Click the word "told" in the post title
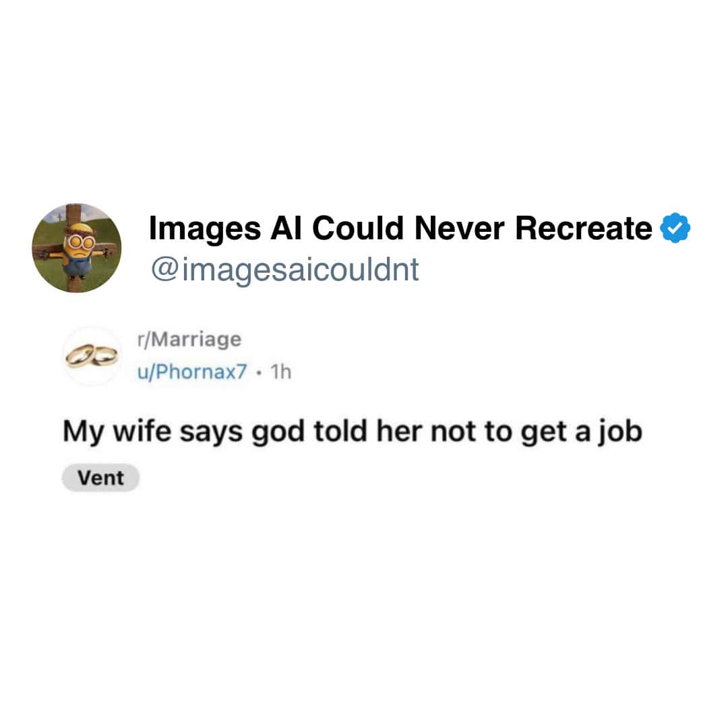Screen dimensions: 728x728 [340, 431]
